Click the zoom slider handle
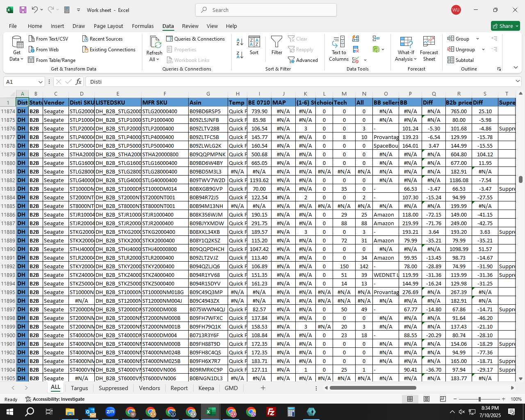Viewport: 525px width, 420px height. [479, 399]
